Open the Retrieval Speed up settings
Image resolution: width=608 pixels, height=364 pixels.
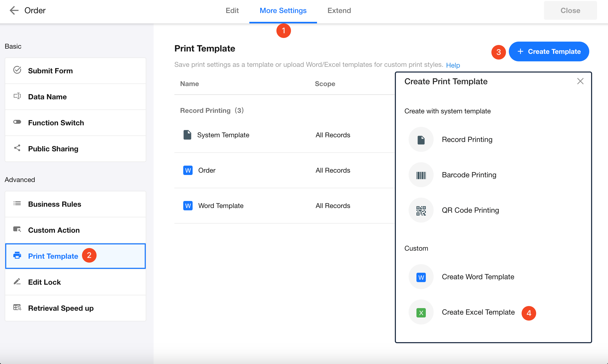pos(61,308)
